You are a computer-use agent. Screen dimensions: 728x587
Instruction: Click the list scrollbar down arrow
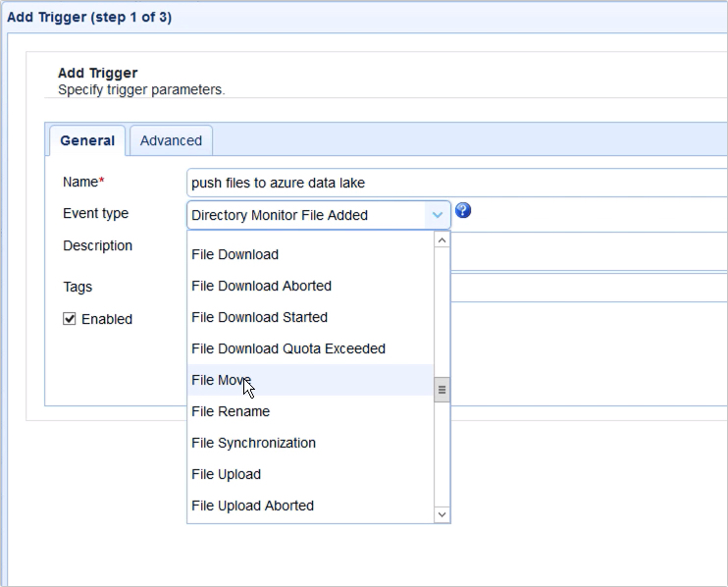pos(442,514)
